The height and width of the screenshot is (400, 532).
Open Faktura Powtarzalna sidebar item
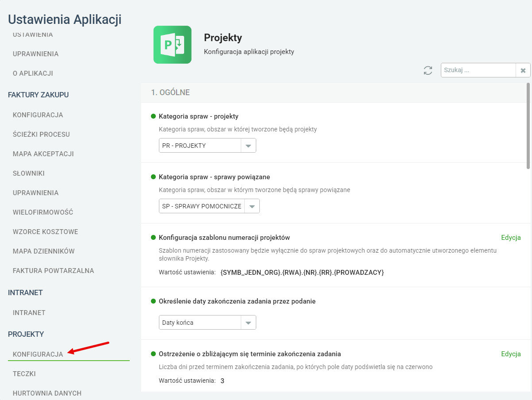coord(54,271)
